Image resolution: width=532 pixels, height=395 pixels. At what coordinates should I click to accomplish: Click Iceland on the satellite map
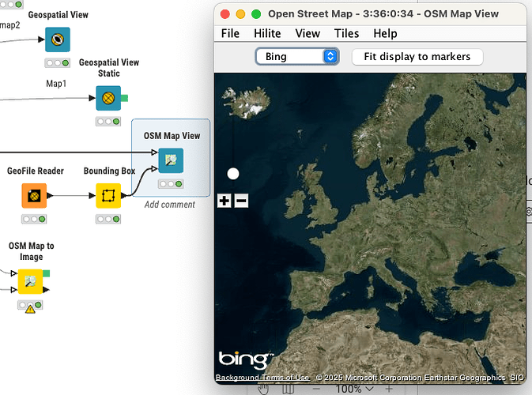point(247,103)
